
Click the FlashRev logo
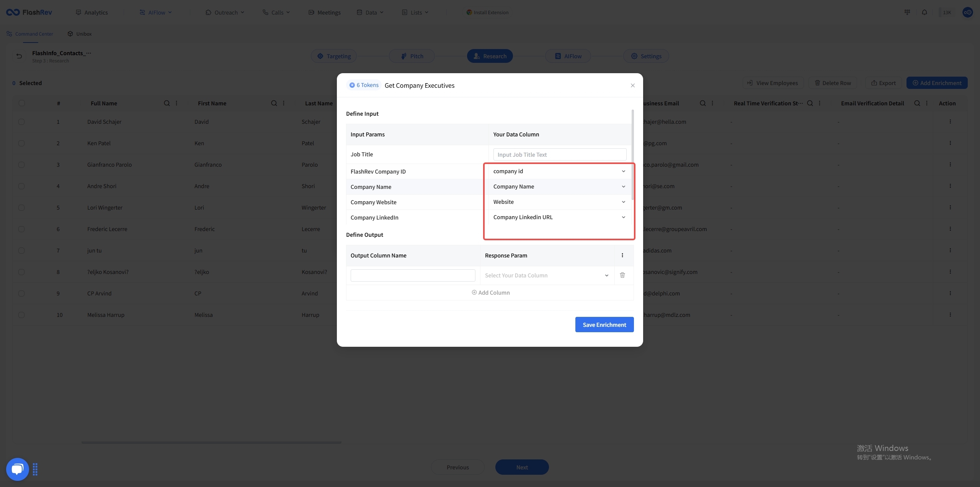click(x=29, y=12)
